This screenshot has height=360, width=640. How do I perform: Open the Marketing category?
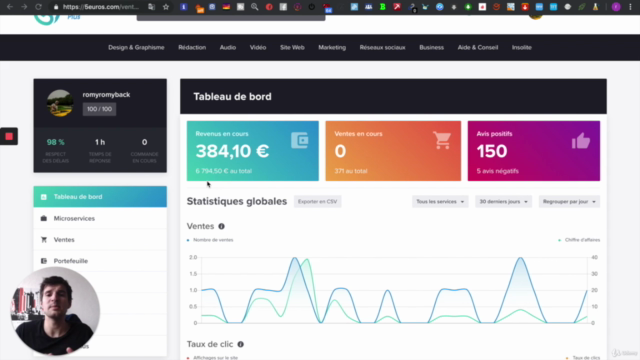(x=332, y=47)
